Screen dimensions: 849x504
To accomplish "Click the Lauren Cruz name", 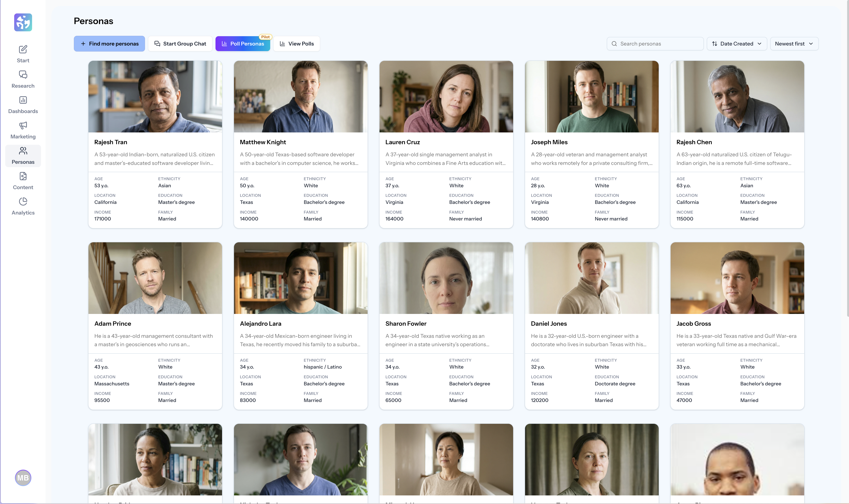I will (403, 142).
